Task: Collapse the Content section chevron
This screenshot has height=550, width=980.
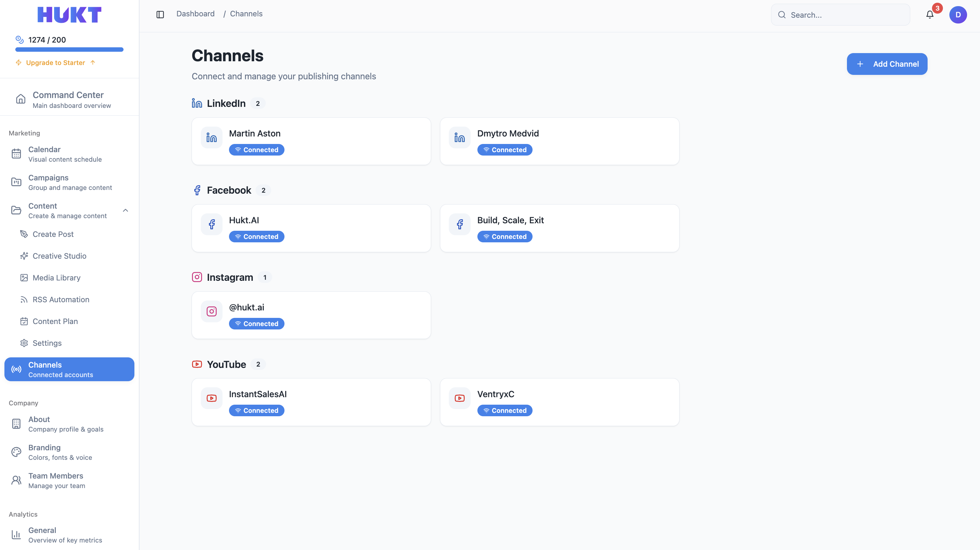Action: (125, 210)
